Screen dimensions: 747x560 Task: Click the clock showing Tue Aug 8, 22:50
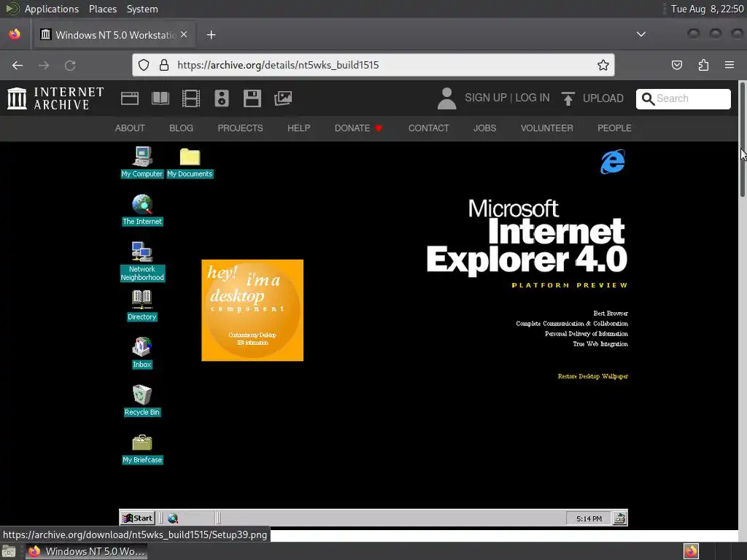pos(707,9)
